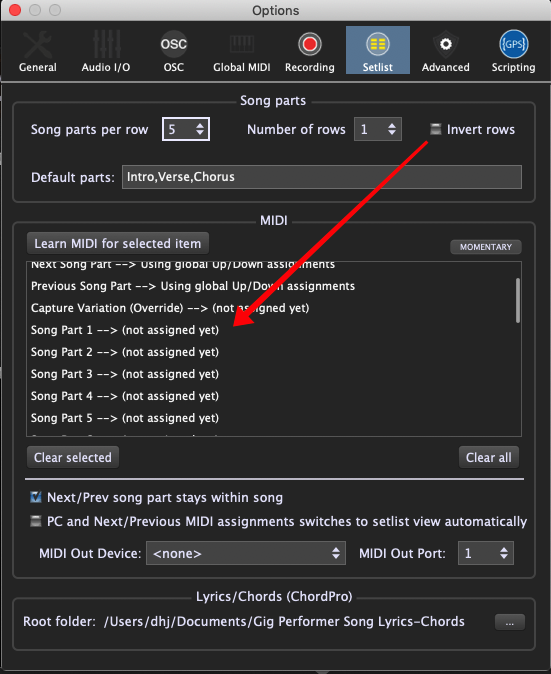Open the General options wrench icon
The height and width of the screenshot is (674, 551).
37,45
